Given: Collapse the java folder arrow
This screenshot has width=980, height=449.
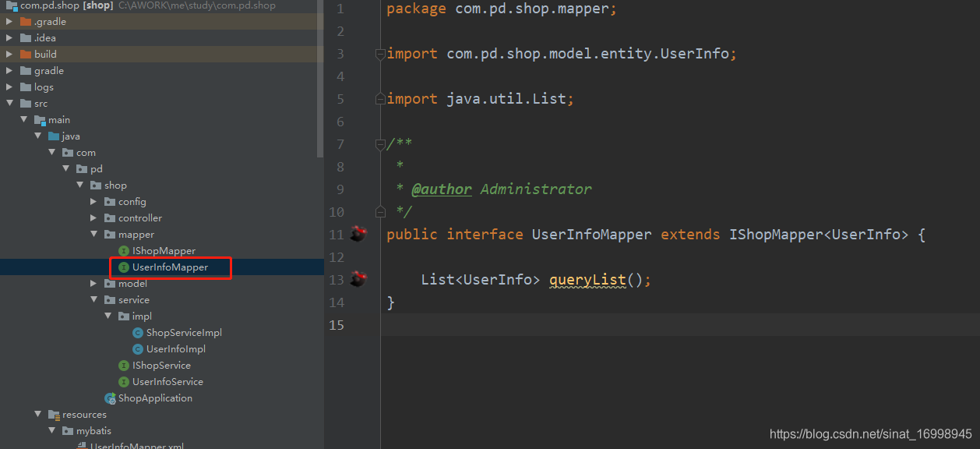Looking at the screenshot, I should [x=37, y=136].
